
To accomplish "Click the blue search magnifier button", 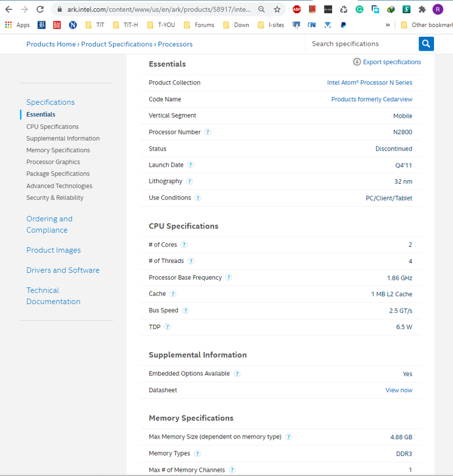I will 426,43.
